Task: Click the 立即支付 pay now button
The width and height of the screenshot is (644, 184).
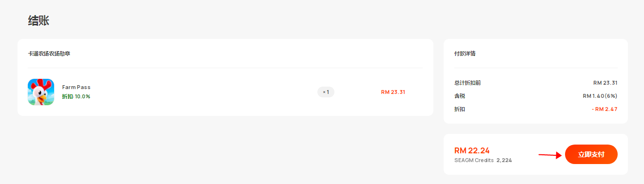Action: tap(591, 154)
